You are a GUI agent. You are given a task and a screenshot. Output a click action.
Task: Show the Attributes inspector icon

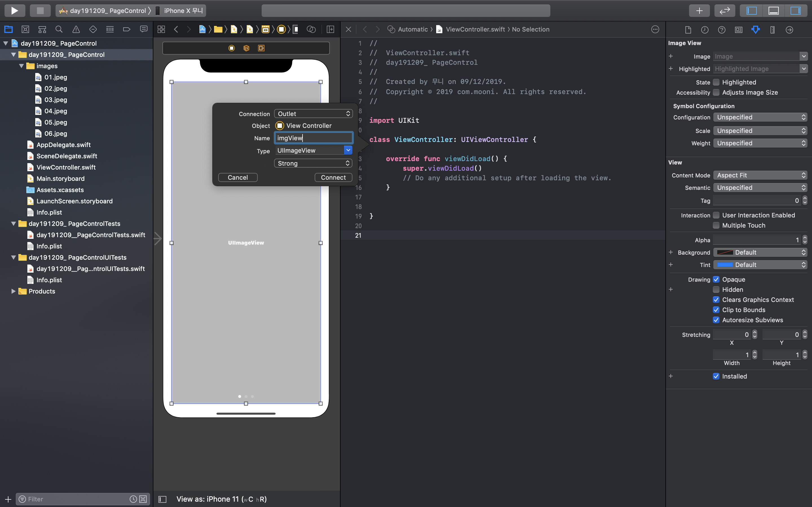click(x=756, y=30)
